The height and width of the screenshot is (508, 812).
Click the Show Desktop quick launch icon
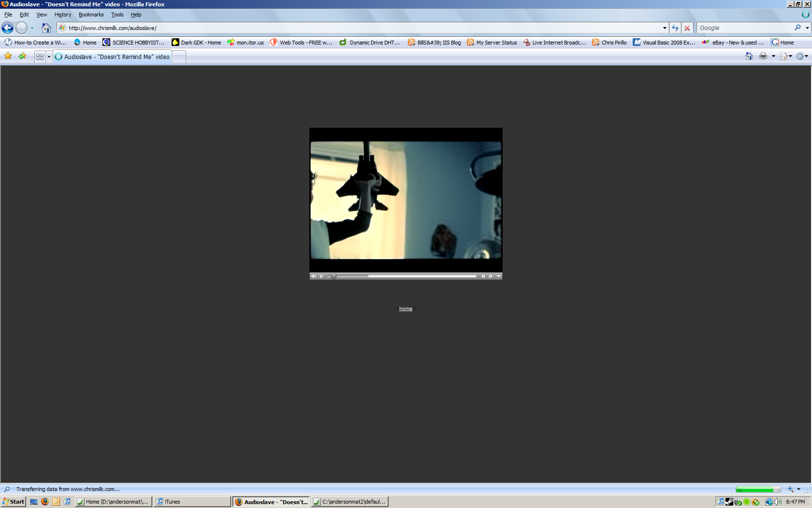[x=34, y=502]
